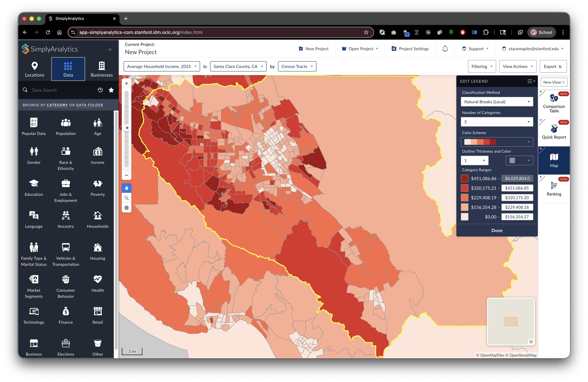Click Done in Edit Legend panel
This screenshot has width=588, height=382.
point(497,230)
